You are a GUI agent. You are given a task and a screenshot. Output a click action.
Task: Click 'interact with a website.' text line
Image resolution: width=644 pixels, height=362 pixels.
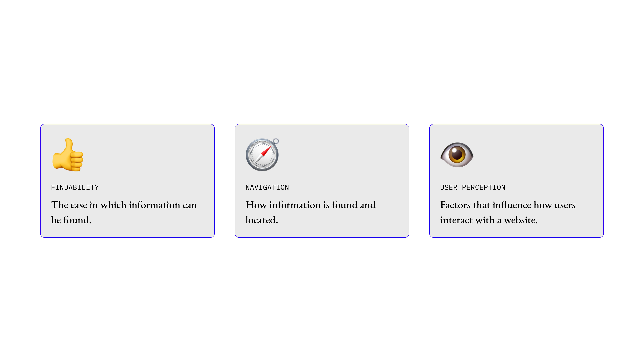pyautogui.click(x=489, y=220)
